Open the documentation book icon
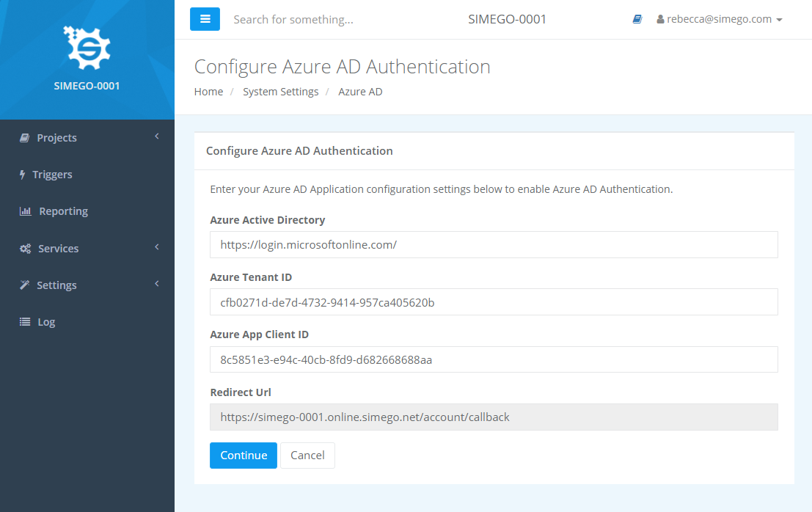 (637, 19)
